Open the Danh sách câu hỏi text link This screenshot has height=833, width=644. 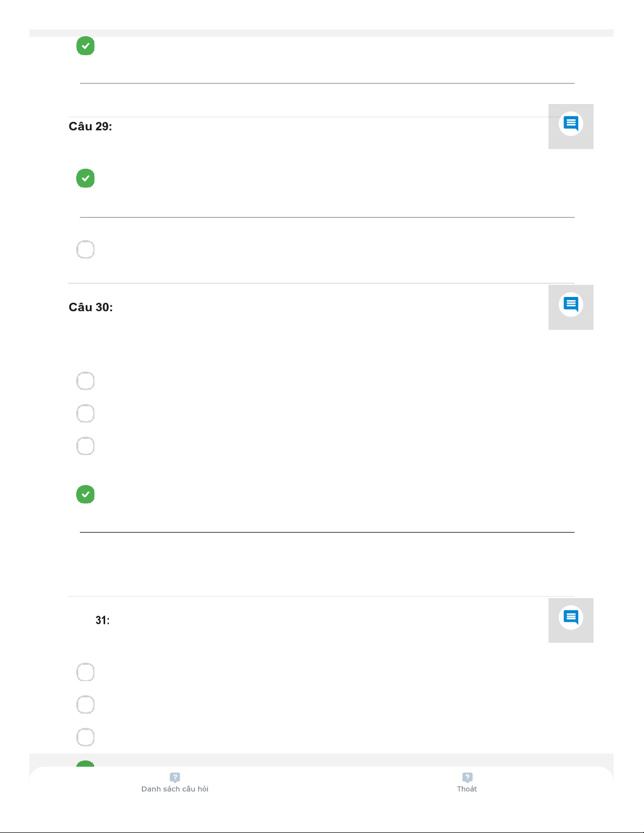click(x=175, y=789)
